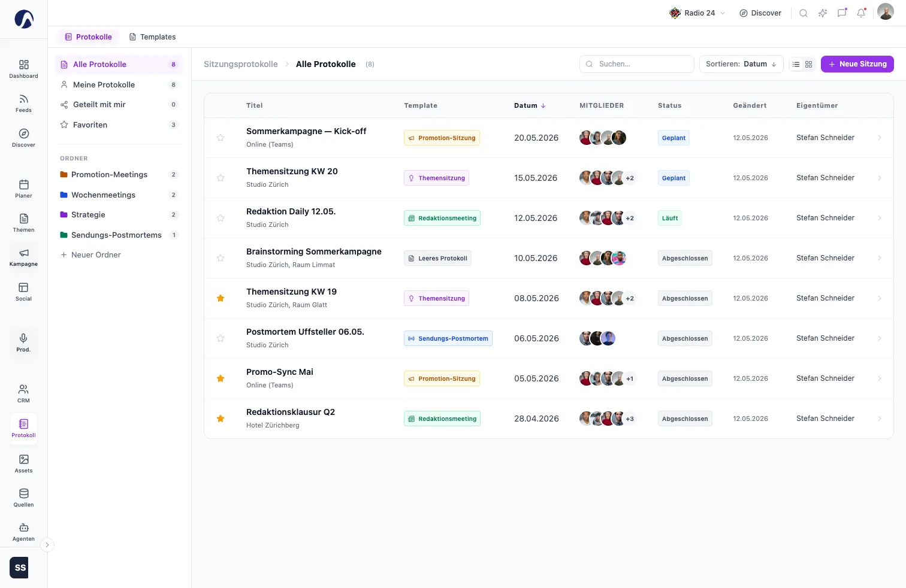Click the SS workspace badge
This screenshot has height=588, width=906.
coord(20,568)
